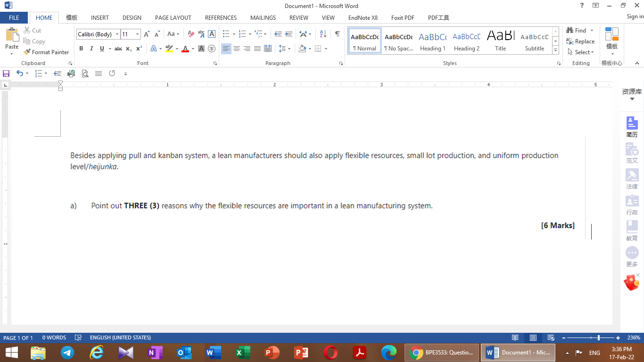Expand the Text Highlight Color dropdown arrow
The image size is (644, 362).
(178, 49)
